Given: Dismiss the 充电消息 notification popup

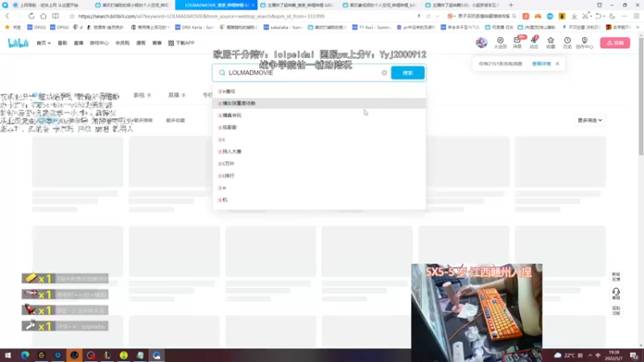Looking at the screenshot, I should point(557,64).
